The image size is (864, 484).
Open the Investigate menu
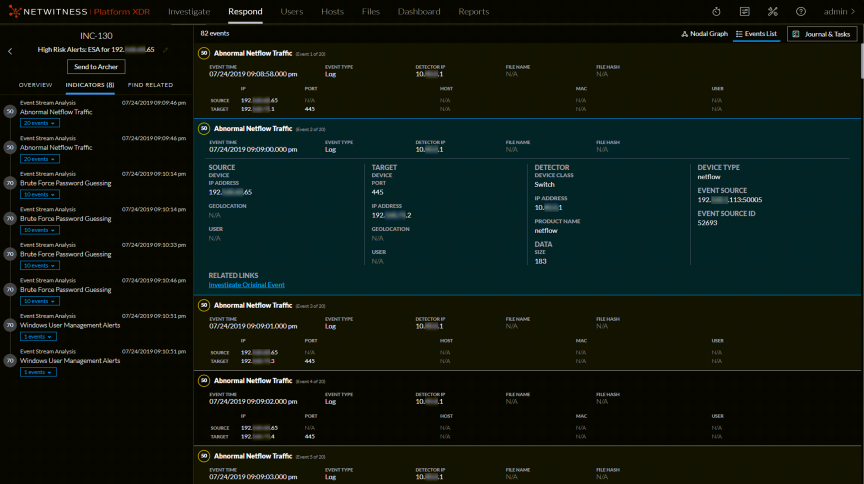[x=189, y=12]
